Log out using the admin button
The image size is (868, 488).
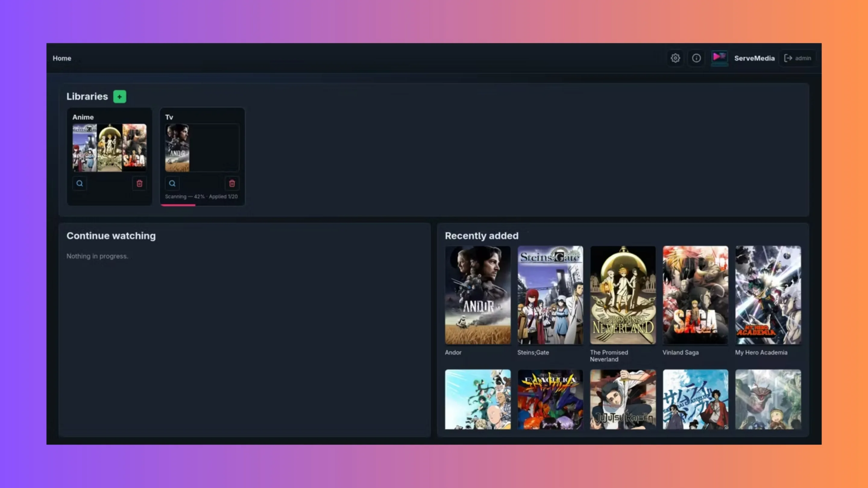[797, 58]
